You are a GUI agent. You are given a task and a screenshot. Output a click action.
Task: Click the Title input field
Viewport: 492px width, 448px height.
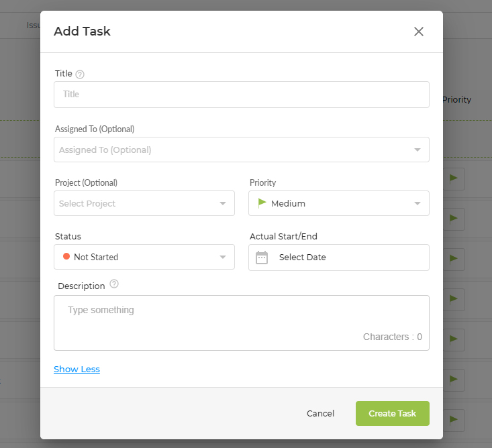242,95
